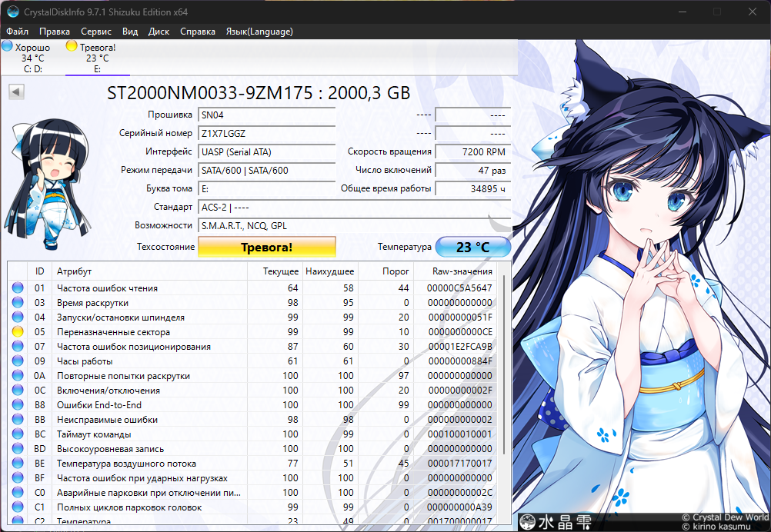Click the status orb for attribute BE

pos(18,464)
